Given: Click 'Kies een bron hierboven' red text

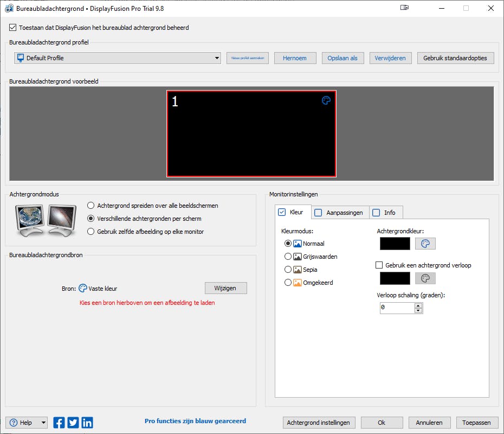Looking at the screenshot, I should pyautogui.click(x=147, y=303).
